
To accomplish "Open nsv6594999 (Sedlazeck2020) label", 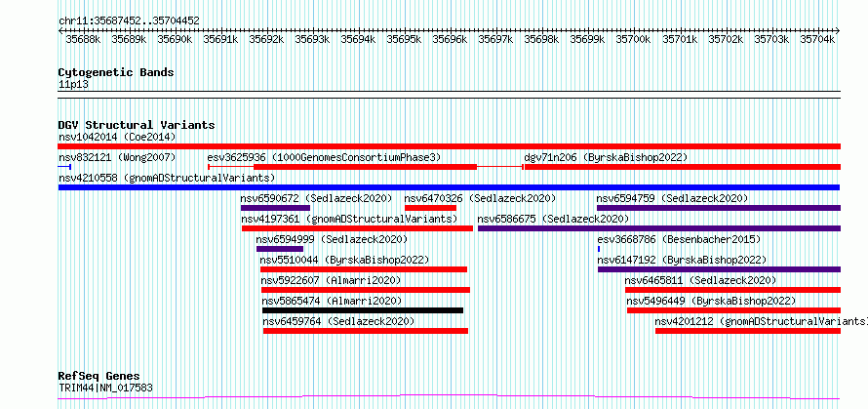I will tap(332, 239).
